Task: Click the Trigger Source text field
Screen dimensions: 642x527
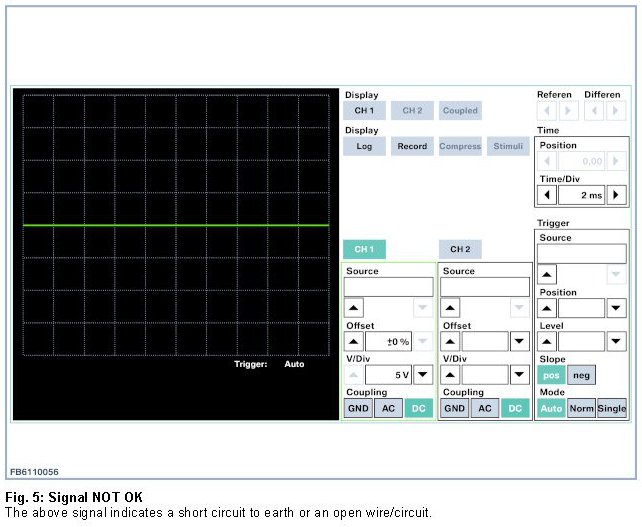Action: [x=582, y=254]
